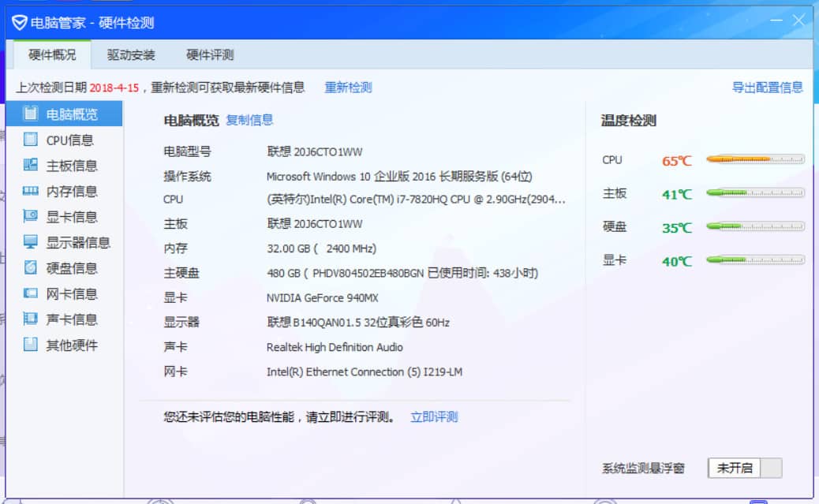
Task: Go to the 硬件评测 tab
Action: [x=210, y=55]
